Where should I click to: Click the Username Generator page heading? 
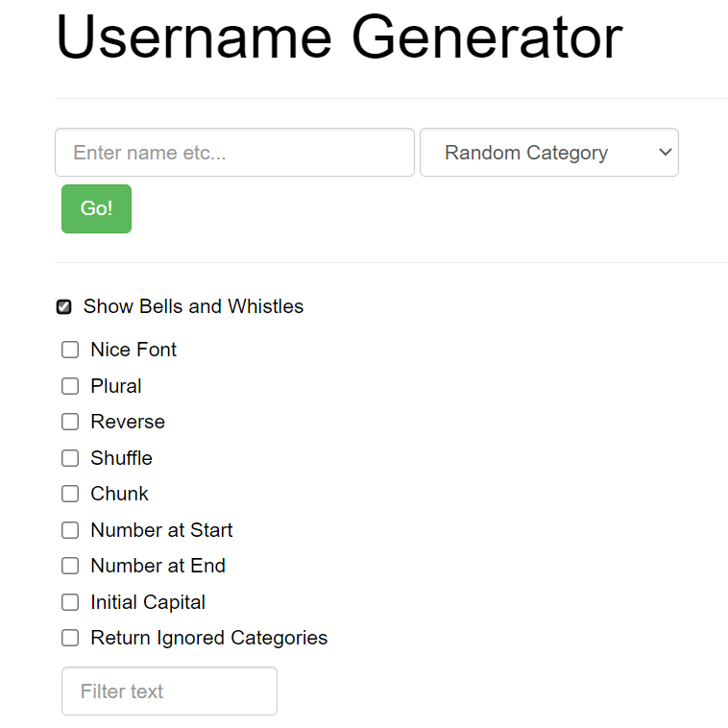[x=339, y=37]
